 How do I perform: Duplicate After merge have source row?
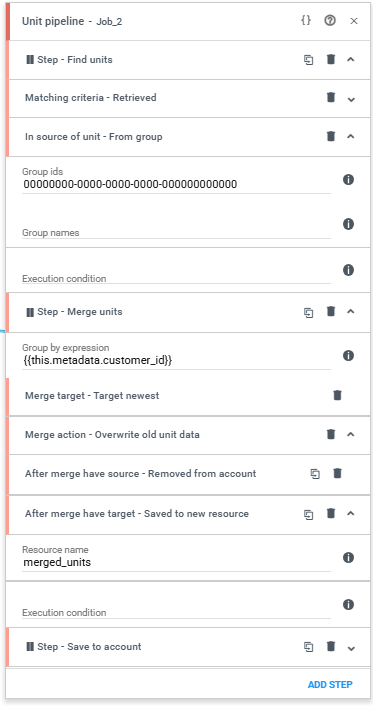[x=315, y=474]
